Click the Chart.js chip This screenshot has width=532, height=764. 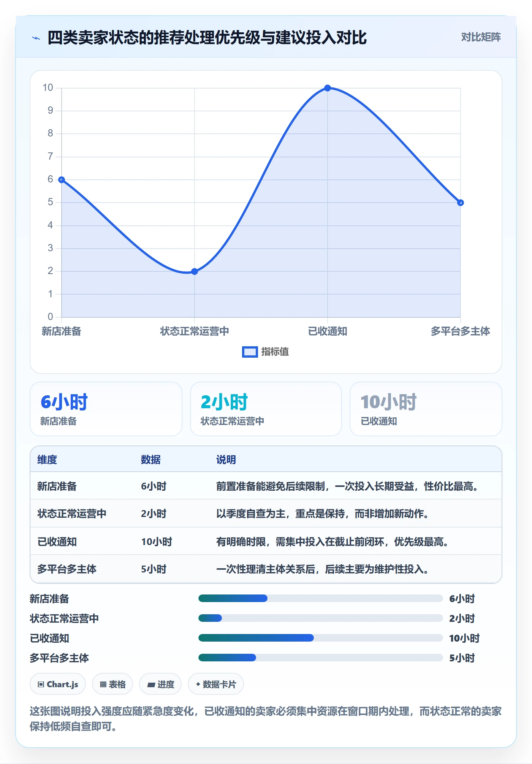[58, 684]
